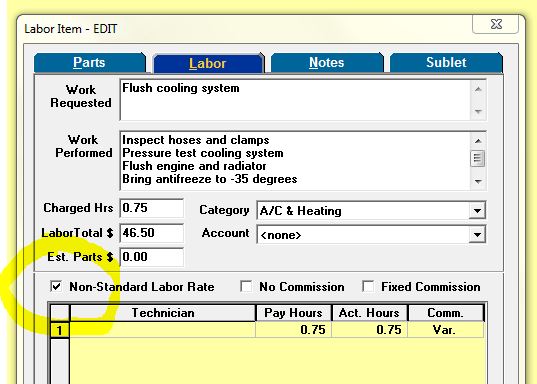Uncheck Non-Standard Labor Rate checkbox
Viewport: 537px width, 384px height.
click(56, 286)
